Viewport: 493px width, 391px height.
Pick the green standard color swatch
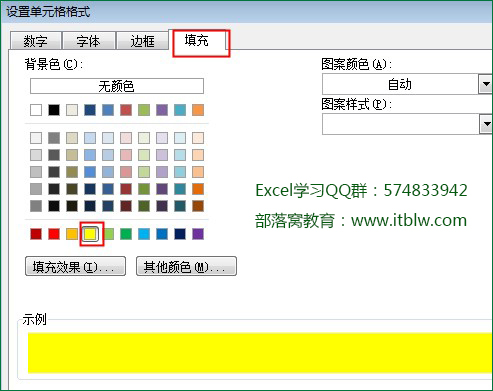tap(126, 234)
